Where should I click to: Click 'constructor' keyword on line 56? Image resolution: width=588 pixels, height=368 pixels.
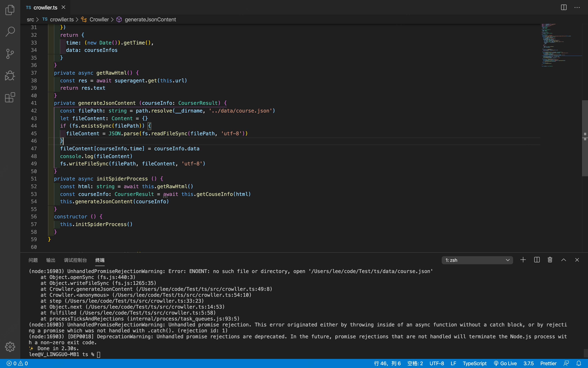(x=71, y=217)
